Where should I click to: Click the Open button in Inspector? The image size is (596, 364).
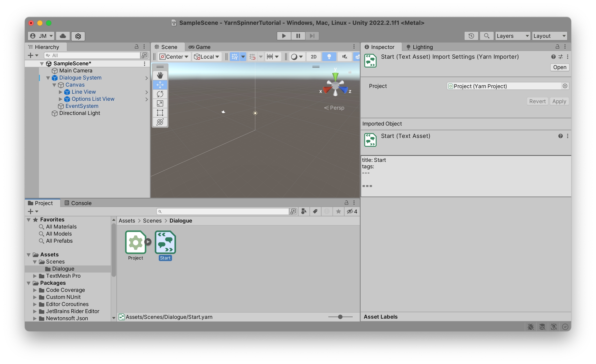[x=559, y=67]
